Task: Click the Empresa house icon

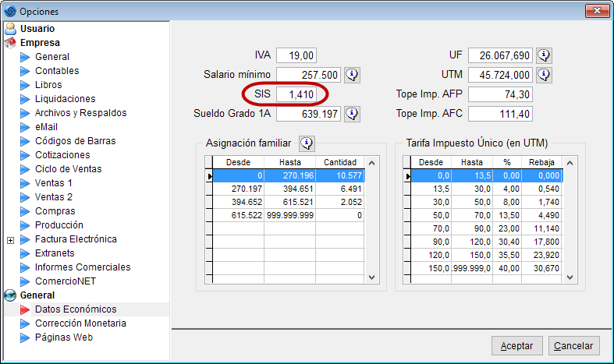Action: (10, 43)
